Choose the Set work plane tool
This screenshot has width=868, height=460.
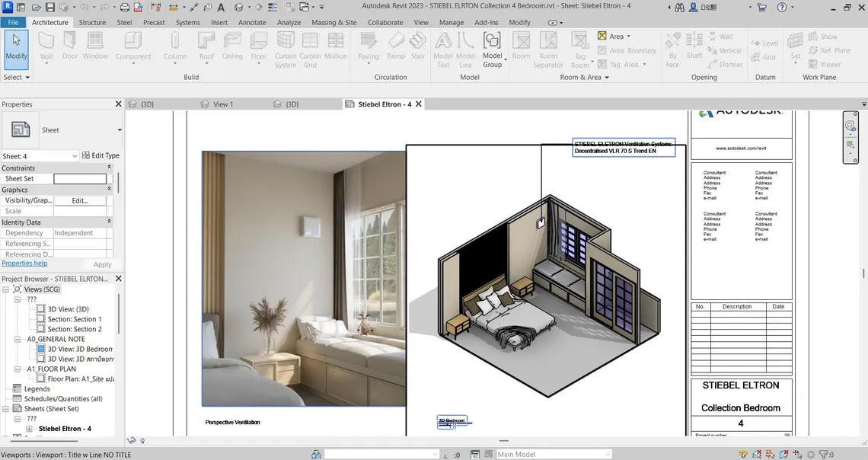point(796,47)
